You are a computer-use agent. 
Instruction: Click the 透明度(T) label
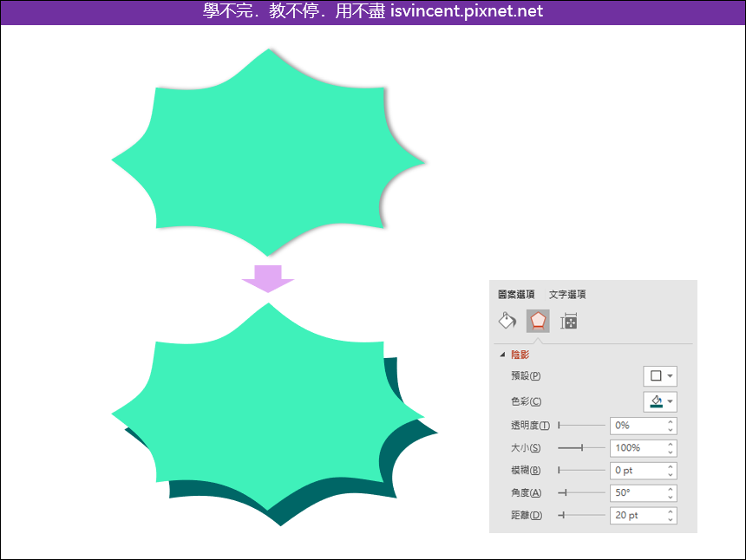(531, 426)
